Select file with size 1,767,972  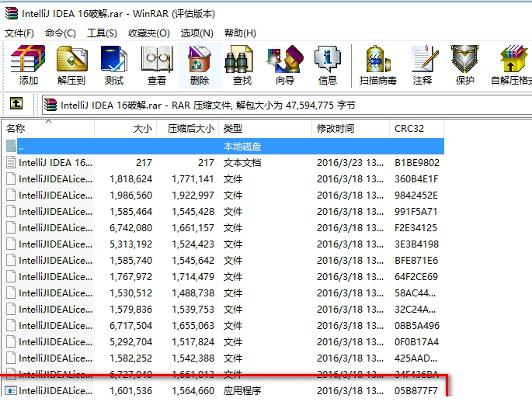pyautogui.click(x=224, y=276)
